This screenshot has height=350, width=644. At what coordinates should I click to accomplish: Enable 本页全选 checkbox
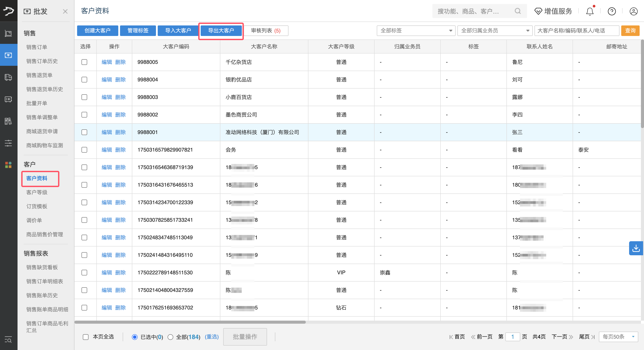(85, 337)
